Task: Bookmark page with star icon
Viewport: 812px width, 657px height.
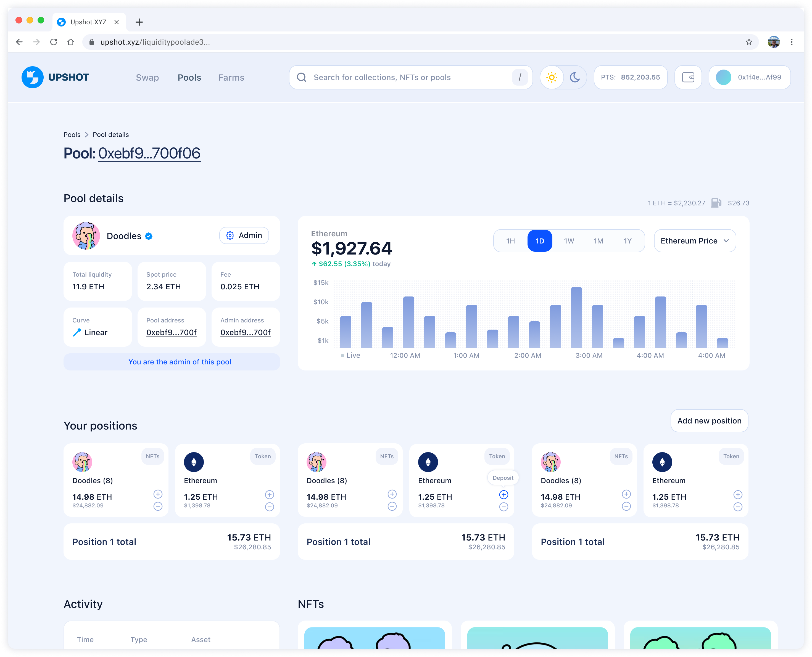Action: click(x=749, y=42)
